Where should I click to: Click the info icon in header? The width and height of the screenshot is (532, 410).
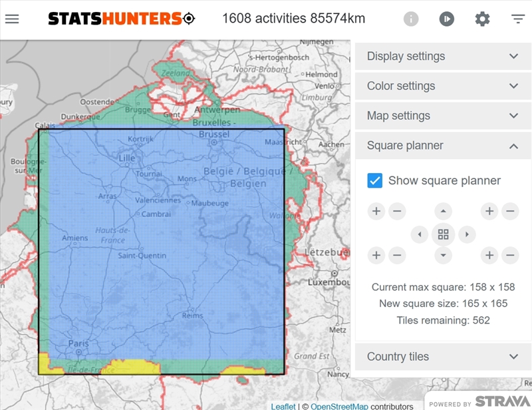click(411, 19)
